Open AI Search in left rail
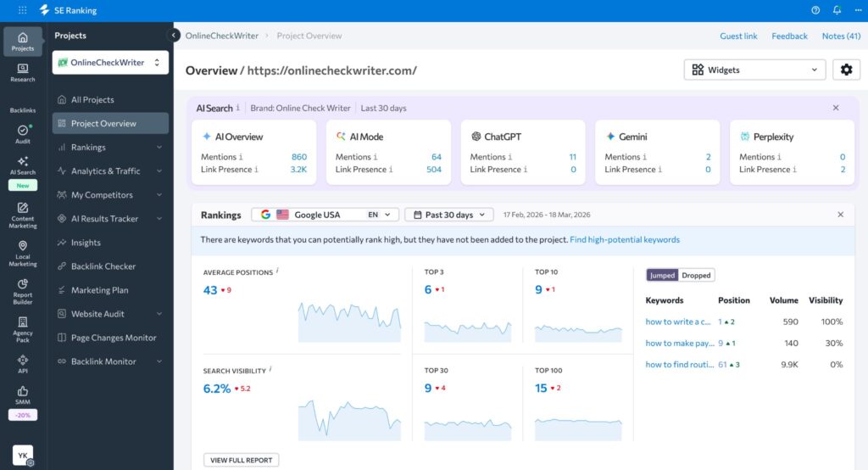Image resolution: width=868 pixels, height=470 pixels. tap(23, 165)
